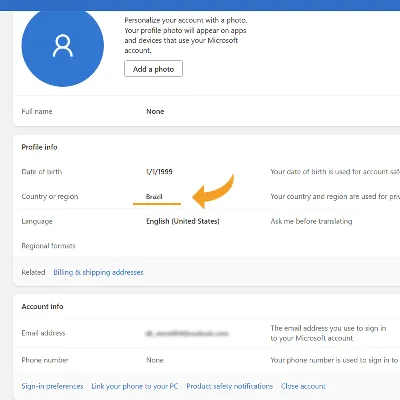The width and height of the screenshot is (400, 400).
Task: Click the English (United States) language value
Action: [183, 221]
